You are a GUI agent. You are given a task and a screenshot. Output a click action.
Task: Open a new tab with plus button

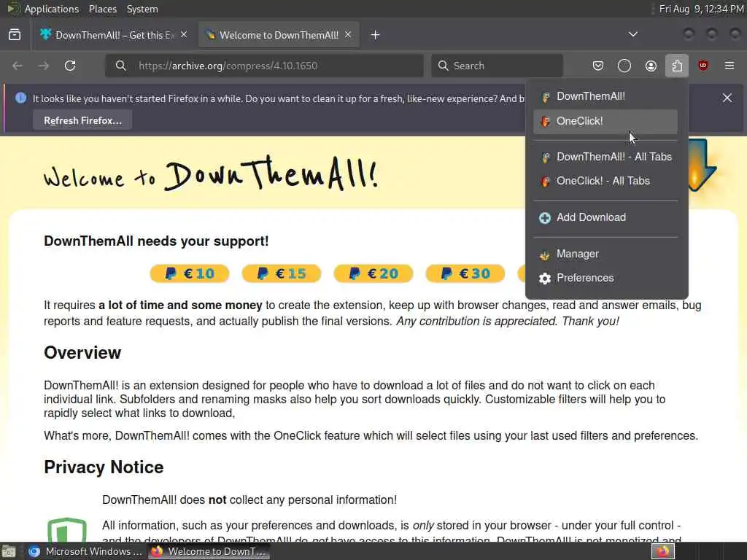[x=376, y=35]
